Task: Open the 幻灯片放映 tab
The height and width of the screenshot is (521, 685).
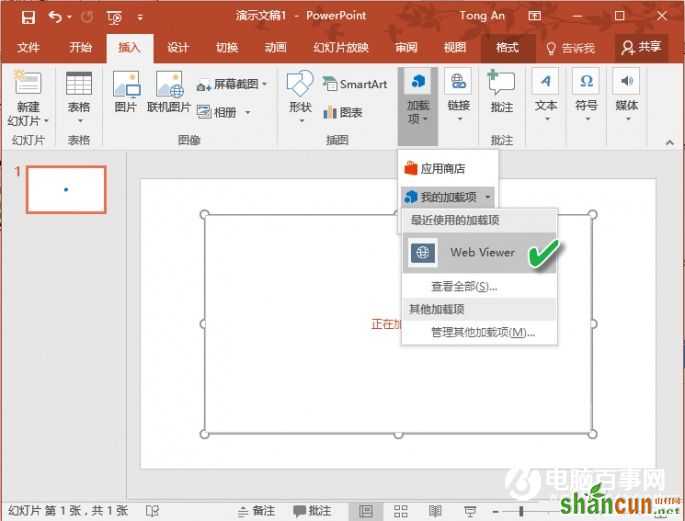Action: 341,47
